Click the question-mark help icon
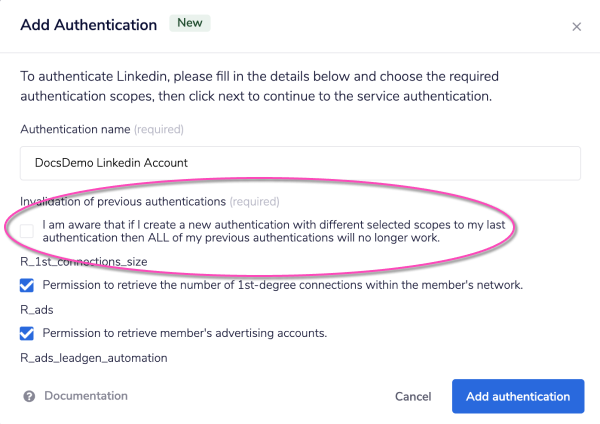The height and width of the screenshot is (424, 600). (29, 396)
